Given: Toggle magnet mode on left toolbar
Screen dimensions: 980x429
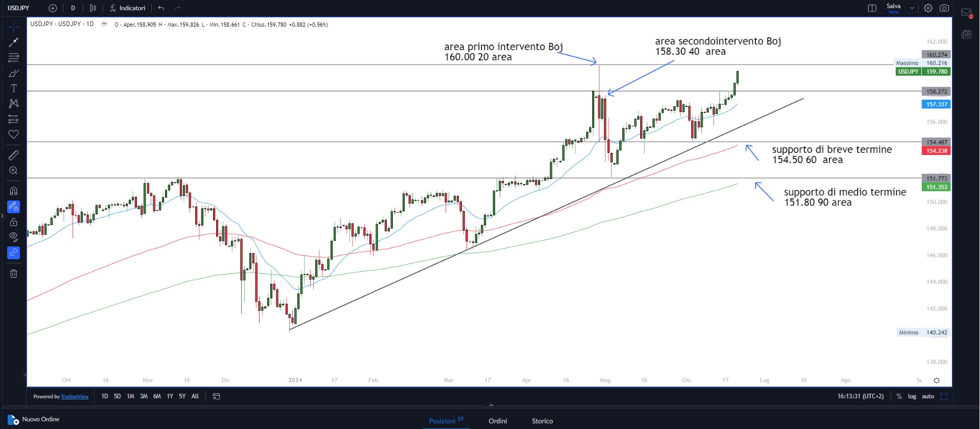Looking at the screenshot, I should tap(14, 191).
